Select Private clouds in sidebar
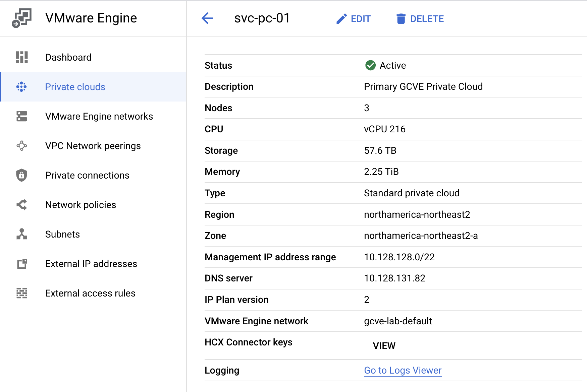The height and width of the screenshot is (392, 587). tap(93, 87)
